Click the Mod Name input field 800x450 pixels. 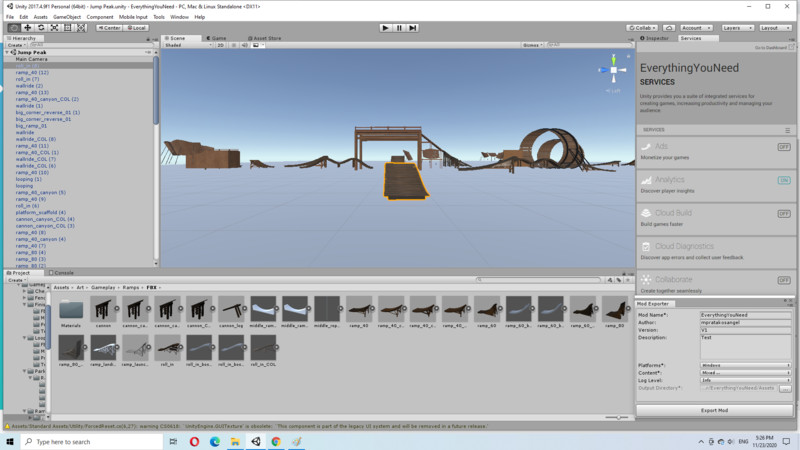click(745, 315)
